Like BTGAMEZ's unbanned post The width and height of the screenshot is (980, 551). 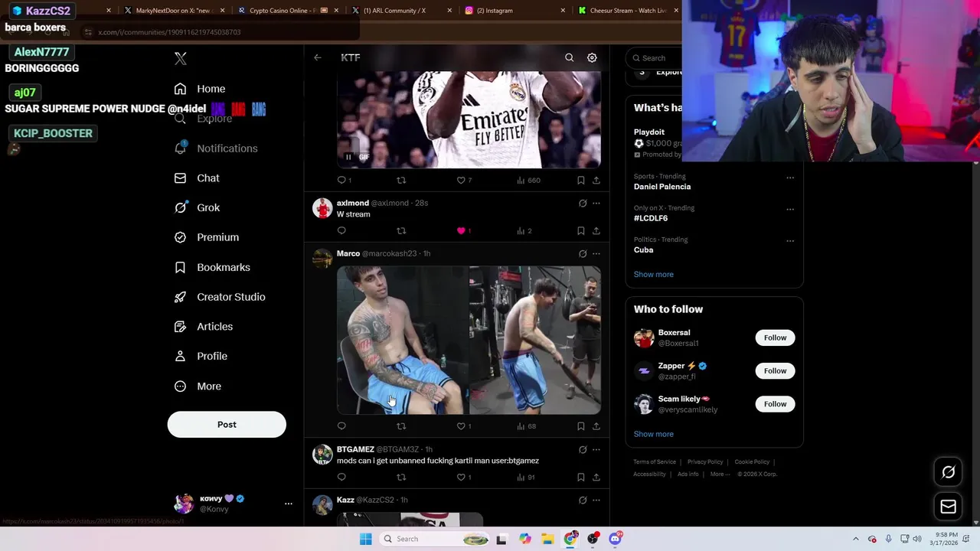coord(461,478)
